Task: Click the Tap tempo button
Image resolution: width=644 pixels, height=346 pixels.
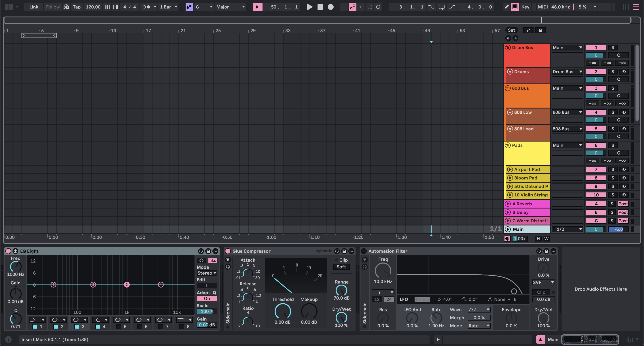Action: pos(76,7)
